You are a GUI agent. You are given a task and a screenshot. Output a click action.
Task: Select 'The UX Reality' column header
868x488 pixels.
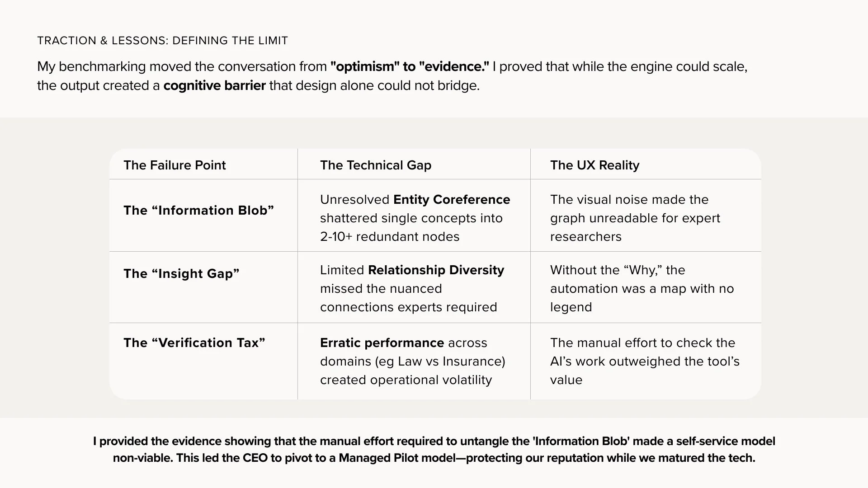[x=594, y=165]
